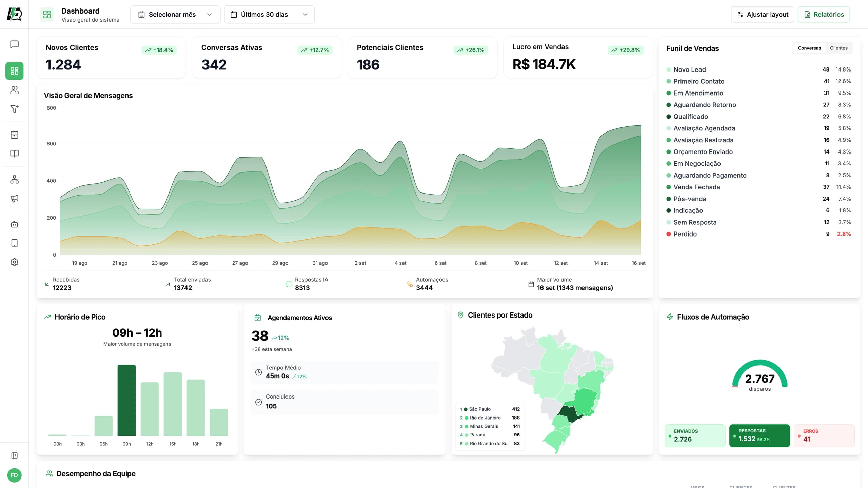Switch funnel to Clientes tab
Screen dimensions: 868x488
pos(839,48)
